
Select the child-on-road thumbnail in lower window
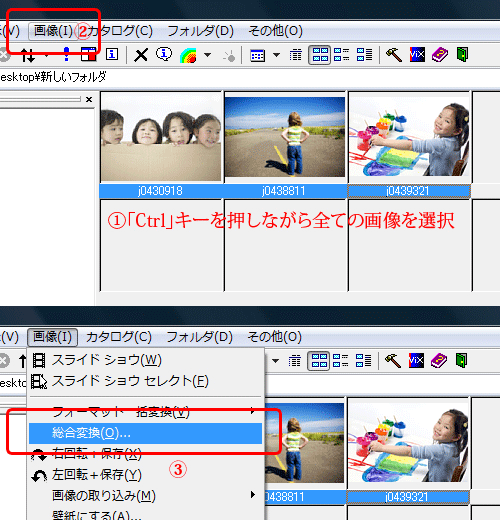click(x=305, y=443)
